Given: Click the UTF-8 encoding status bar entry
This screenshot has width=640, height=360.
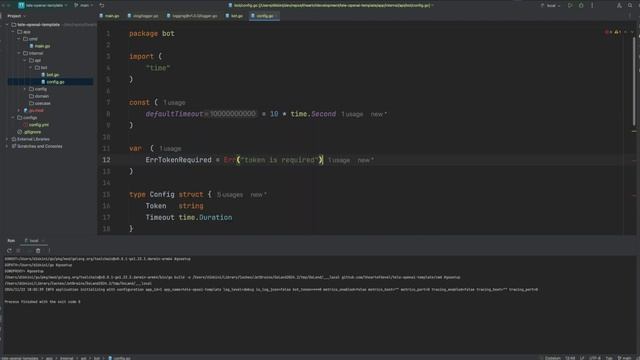Looking at the screenshot, I should pos(594,358).
